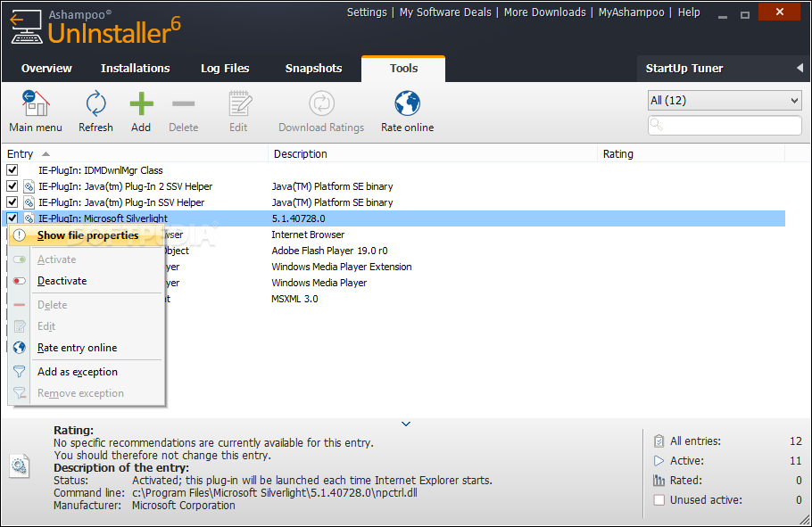Toggle the Microsoft Silverlight entry checkbox
The height and width of the screenshot is (527, 812).
click(12, 218)
